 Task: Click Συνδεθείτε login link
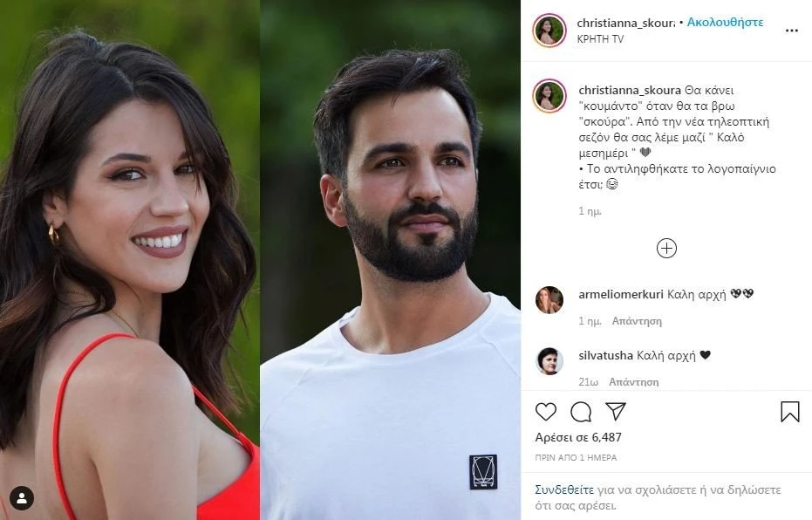click(x=564, y=489)
